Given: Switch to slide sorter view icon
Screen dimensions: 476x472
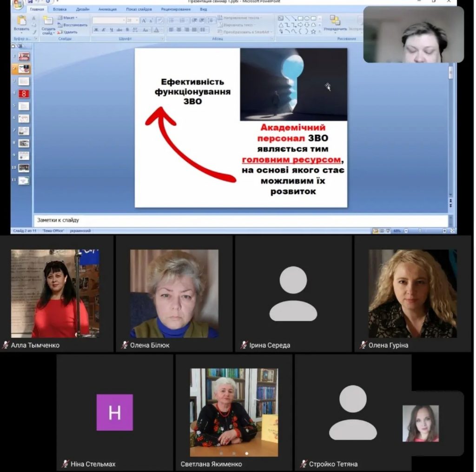Looking at the screenshot, I should [x=382, y=230].
